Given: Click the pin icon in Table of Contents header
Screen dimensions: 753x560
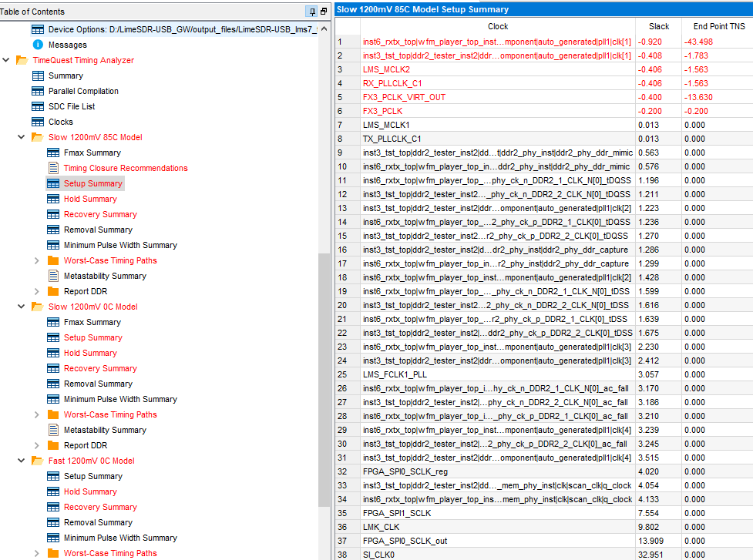Looking at the screenshot, I should click(x=311, y=12).
